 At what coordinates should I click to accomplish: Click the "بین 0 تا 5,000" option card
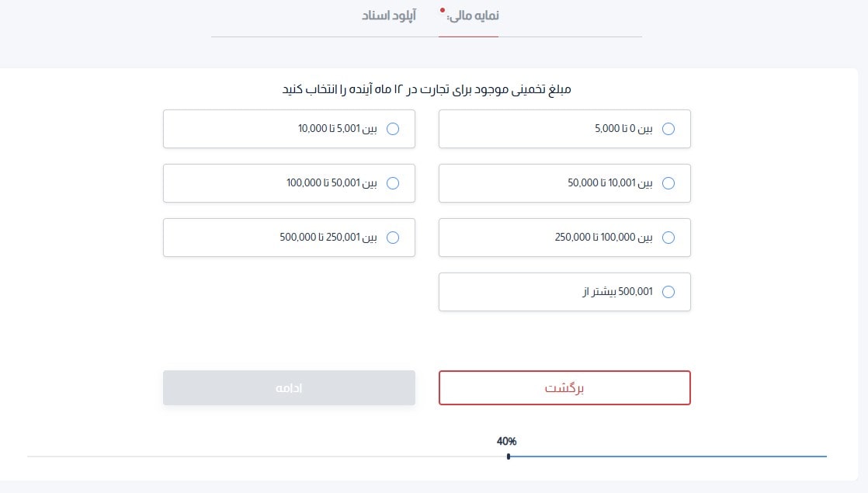tap(564, 129)
